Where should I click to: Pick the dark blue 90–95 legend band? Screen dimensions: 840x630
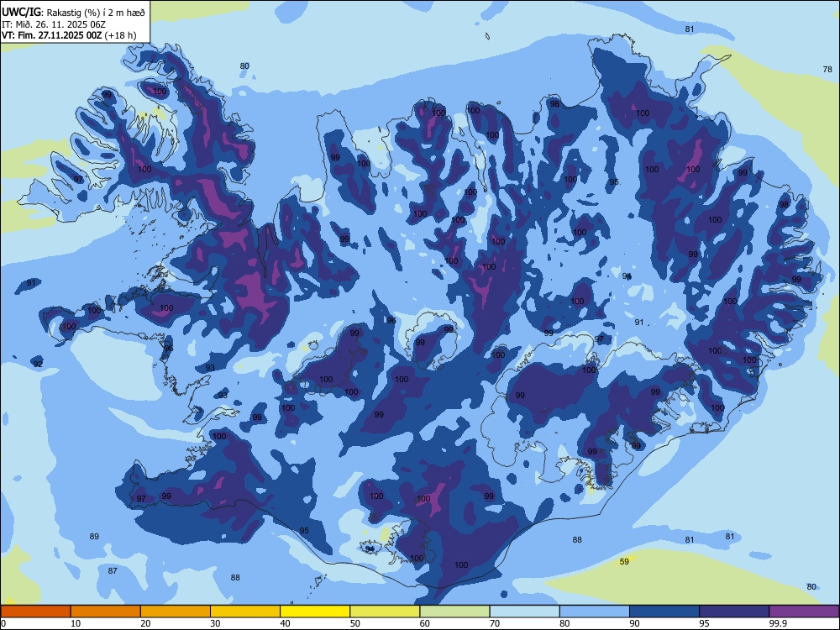[664, 612]
